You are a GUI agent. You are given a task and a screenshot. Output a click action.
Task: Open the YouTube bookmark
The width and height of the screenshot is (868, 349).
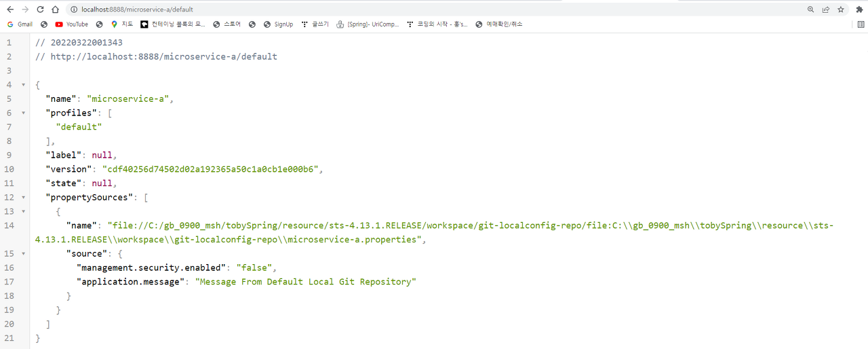pos(71,24)
